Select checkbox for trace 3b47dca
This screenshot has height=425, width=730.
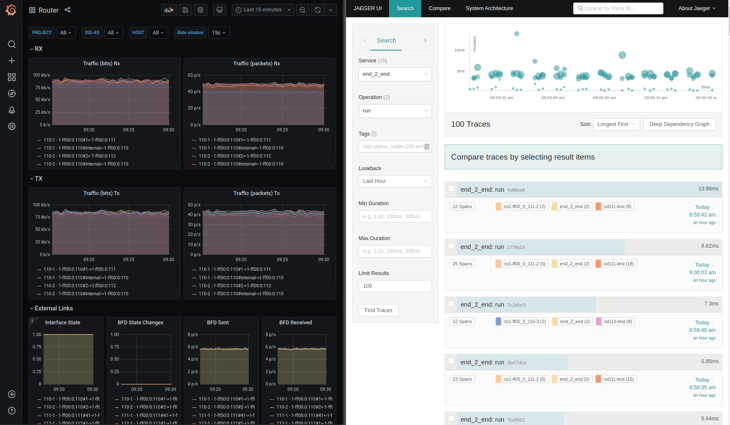click(451, 361)
